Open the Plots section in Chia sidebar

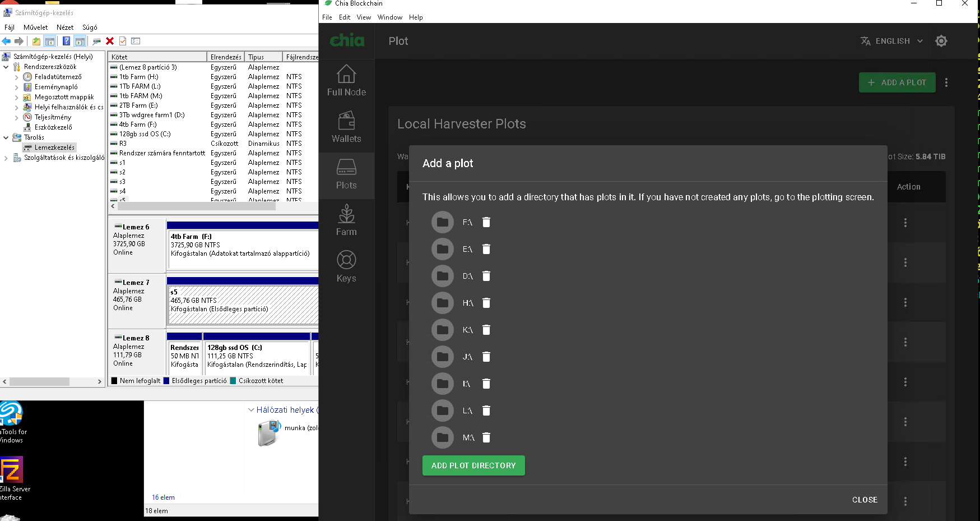[x=346, y=174]
